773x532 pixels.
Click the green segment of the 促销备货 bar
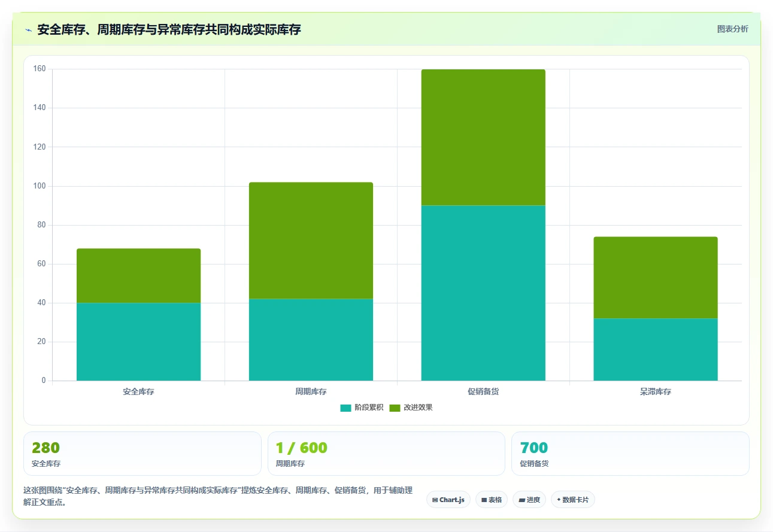pos(483,137)
